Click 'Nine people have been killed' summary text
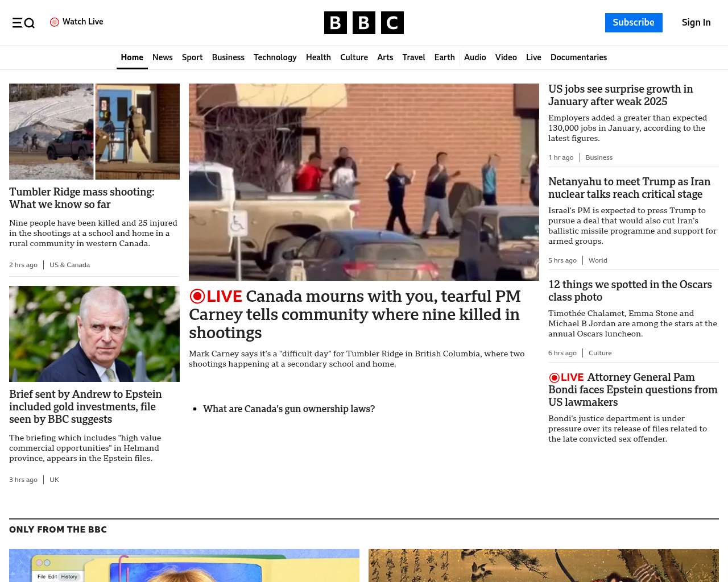This screenshot has height=582, width=728. (x=93, y=233)
